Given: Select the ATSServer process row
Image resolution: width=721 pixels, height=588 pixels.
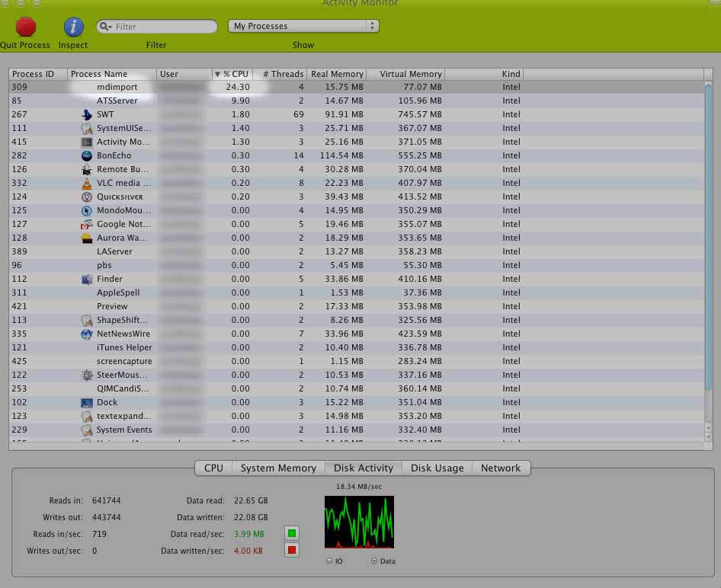Looking at the screenshot, I should point(357,101).
